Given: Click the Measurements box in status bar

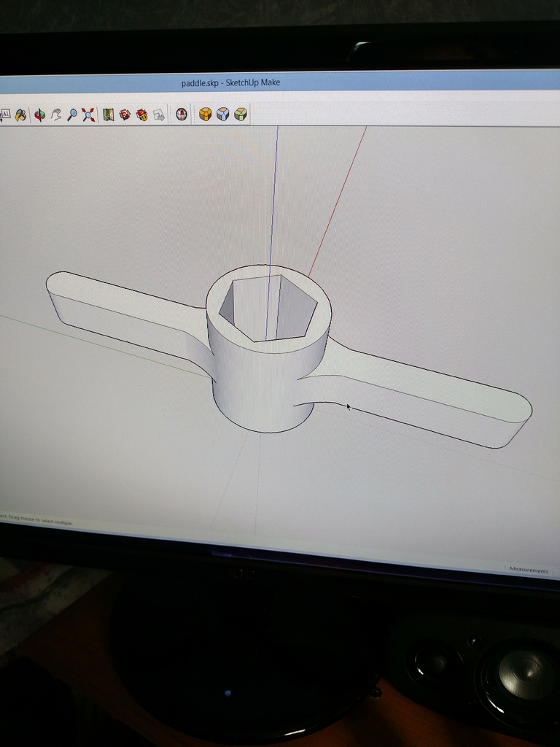Looking at the screenshot, I should pyautogui.click(x=529, y=570).
